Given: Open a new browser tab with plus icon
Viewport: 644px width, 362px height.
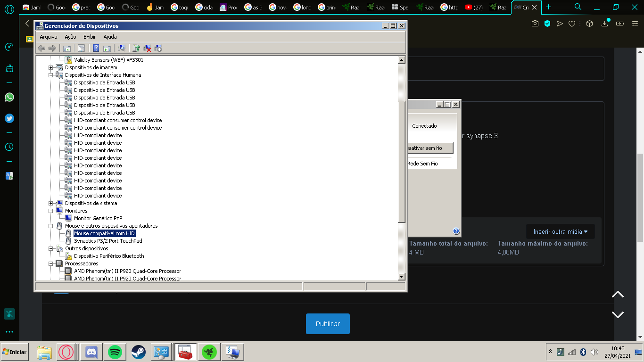Looking at the screenshot, I should (548, 7).
